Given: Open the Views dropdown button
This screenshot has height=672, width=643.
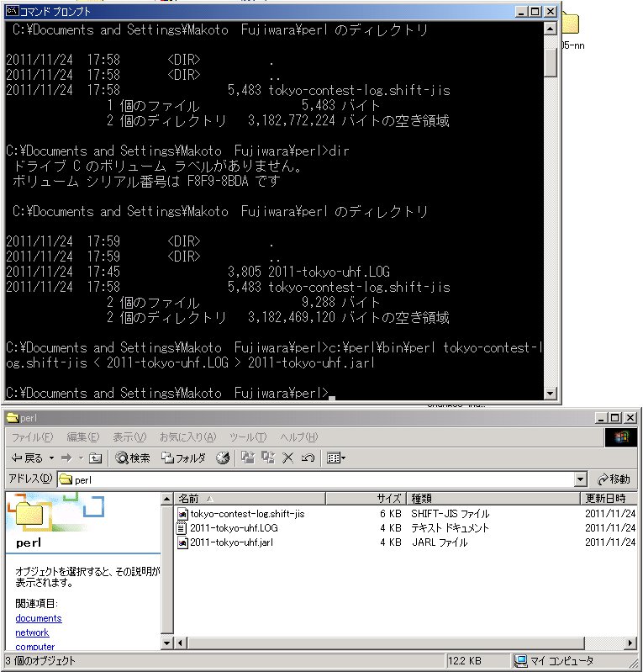Looking at the screenshot, I should coord(336,458).
